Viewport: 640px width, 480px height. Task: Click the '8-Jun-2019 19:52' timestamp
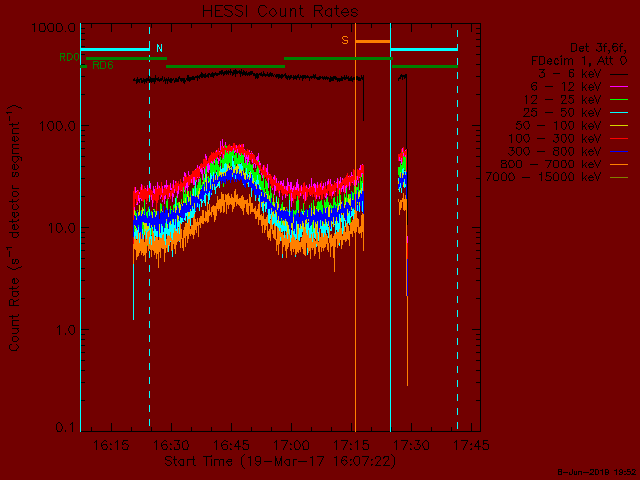click(596, 472)
